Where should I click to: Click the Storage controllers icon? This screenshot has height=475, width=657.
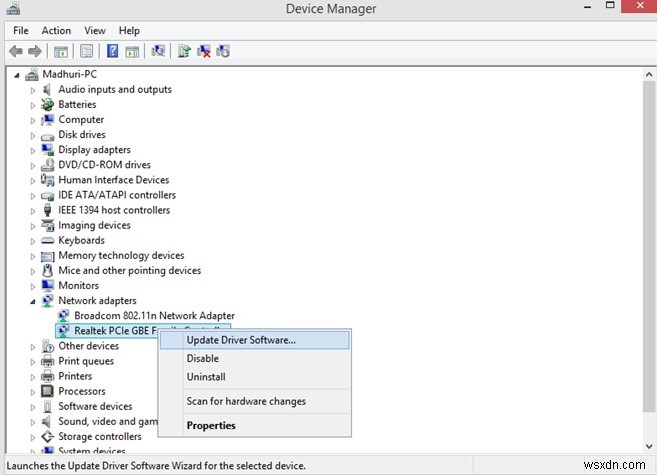(x=47, y=436)
